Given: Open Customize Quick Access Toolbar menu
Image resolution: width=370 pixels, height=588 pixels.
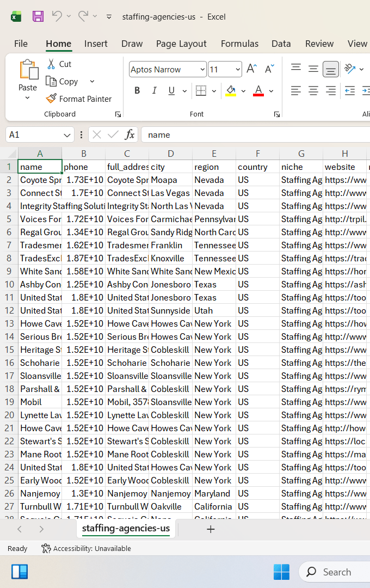Looking at the screenshot, I should (109, 16).
